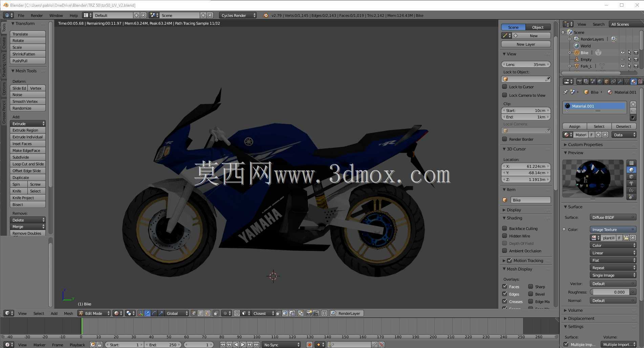
Task: Click the play animation forward icon
Action: point(243,345)
